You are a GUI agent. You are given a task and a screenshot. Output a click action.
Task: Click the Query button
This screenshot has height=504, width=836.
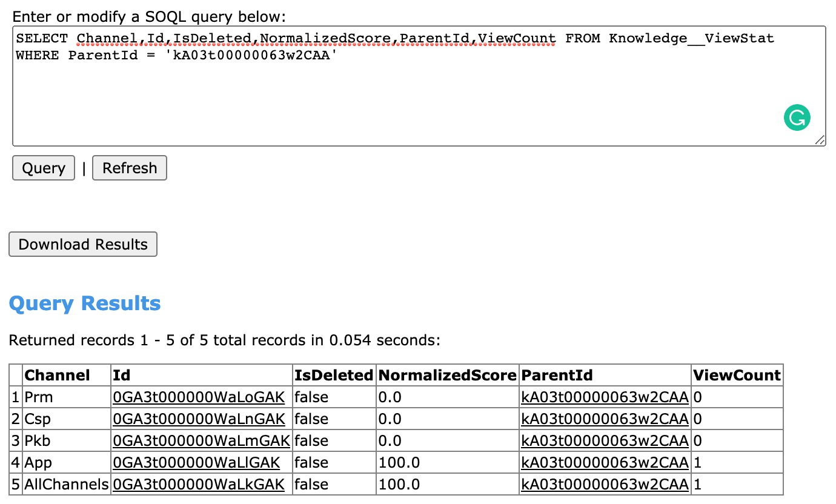click(x=43, y=168)
